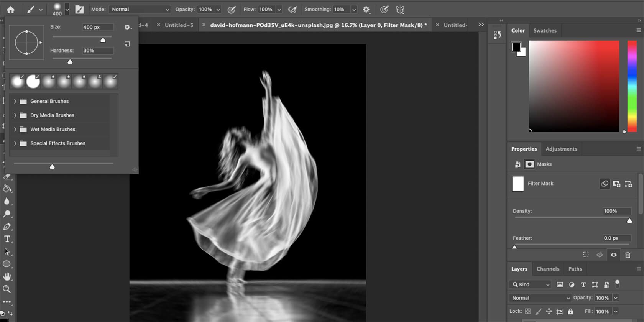644x322 pixels.
Task: Open the Swatches tab
Action: (x=545, y=30)
